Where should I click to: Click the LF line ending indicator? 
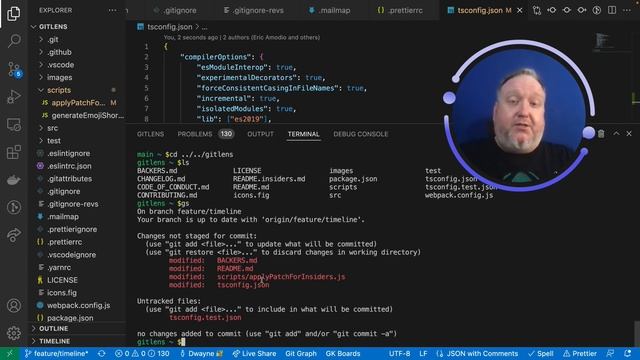click(x=423, y=353)
